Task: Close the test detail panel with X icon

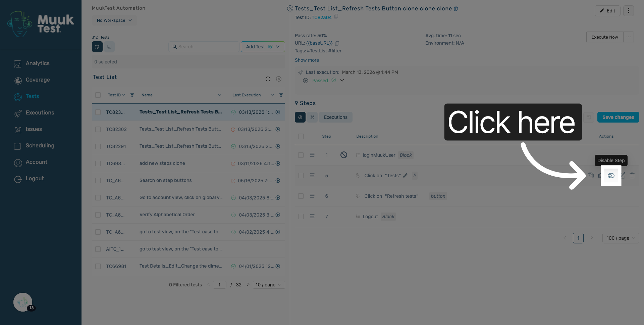Action: pyautogui.click(x=290, y=8)
